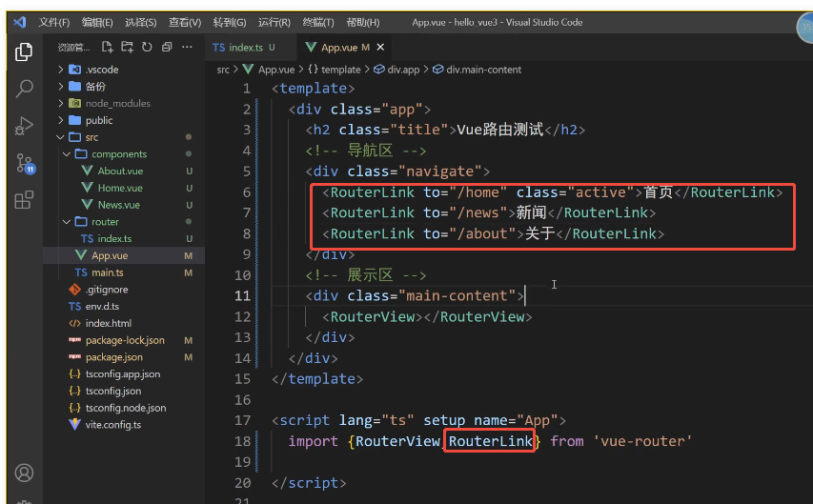Open explorer more actions ellipsis
This screenshot has height=504, width=813.
pos(187,48)
